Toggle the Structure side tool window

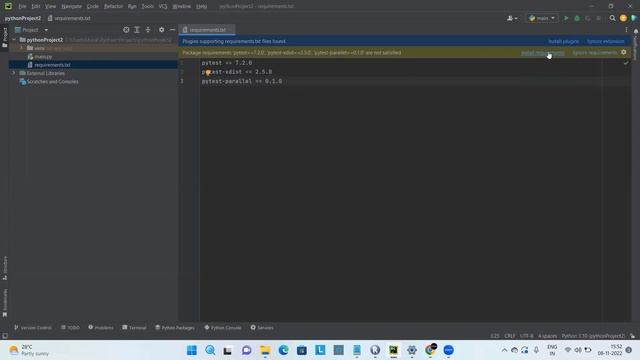(x=5, y=268)
